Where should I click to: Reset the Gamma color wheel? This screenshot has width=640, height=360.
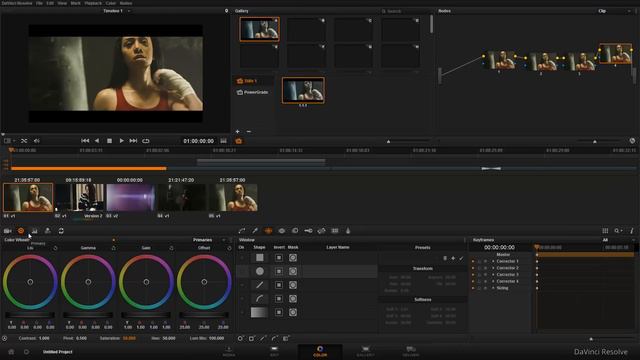pos(113,248)
